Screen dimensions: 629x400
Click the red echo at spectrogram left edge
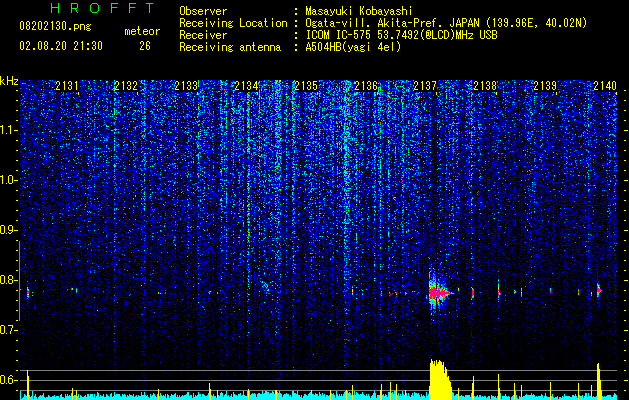28,293
